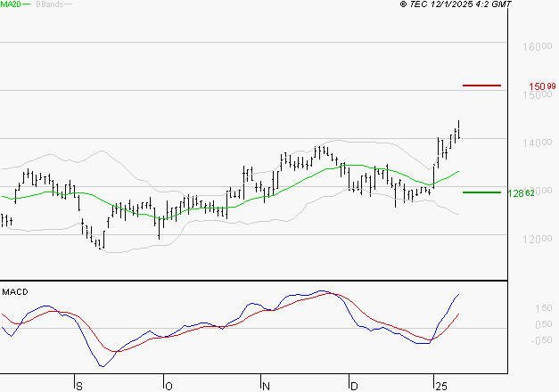Click the MACD panel title
Viewport: 559px width, 392px height.
pos(15,292)
